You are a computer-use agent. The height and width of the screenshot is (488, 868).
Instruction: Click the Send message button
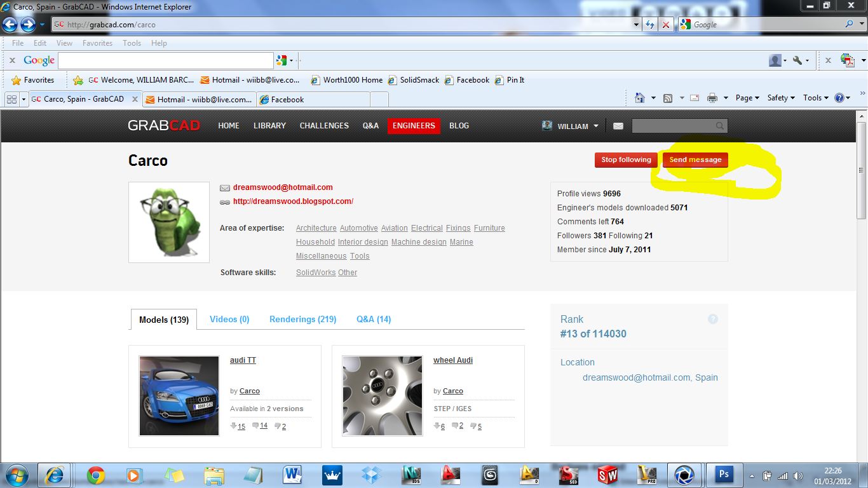(695, 160)
